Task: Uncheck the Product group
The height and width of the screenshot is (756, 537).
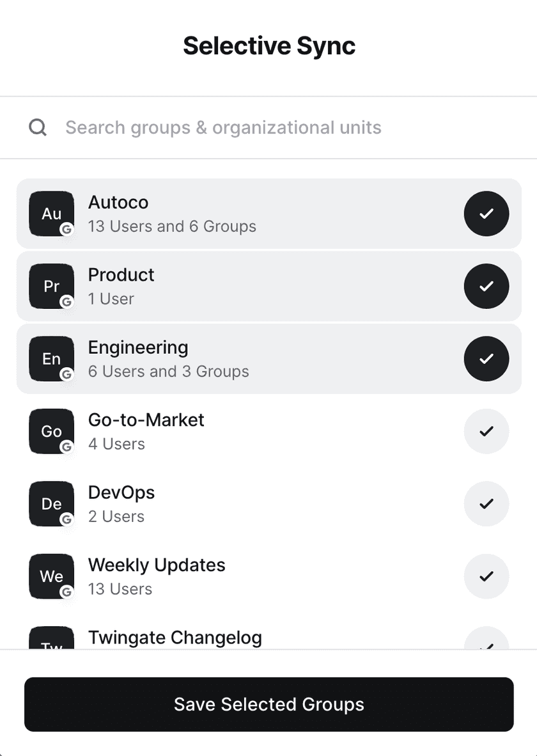Action: (486, 286)
